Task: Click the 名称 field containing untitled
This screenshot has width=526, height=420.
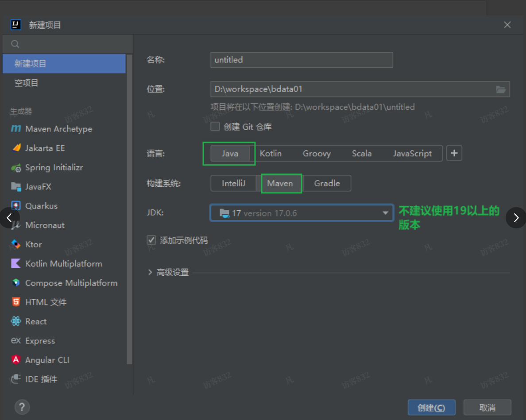Action: point(302,60)
